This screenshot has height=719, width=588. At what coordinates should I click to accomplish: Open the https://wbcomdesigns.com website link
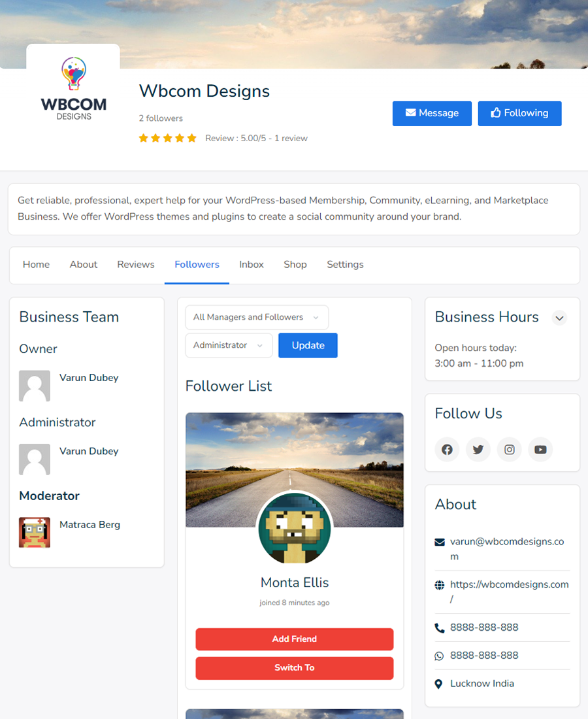click(x=509, y=592)
